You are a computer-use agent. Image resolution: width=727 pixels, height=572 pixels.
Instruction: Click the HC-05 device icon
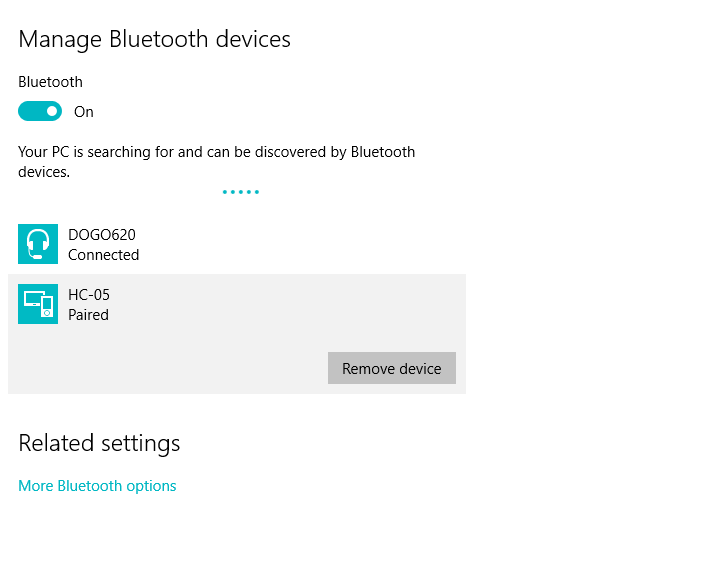(38, 304)
